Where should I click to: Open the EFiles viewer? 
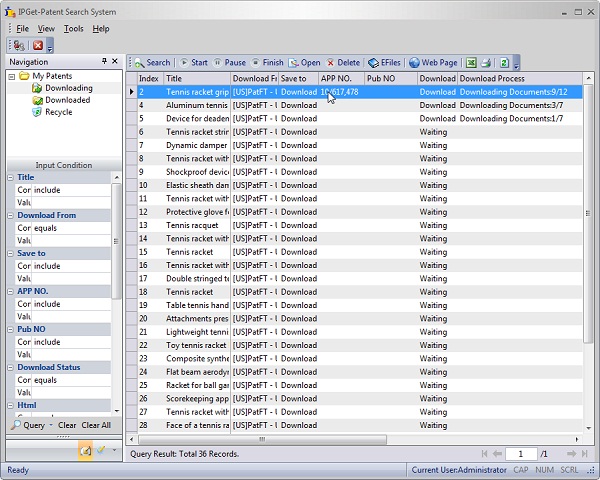click(385, 62)
